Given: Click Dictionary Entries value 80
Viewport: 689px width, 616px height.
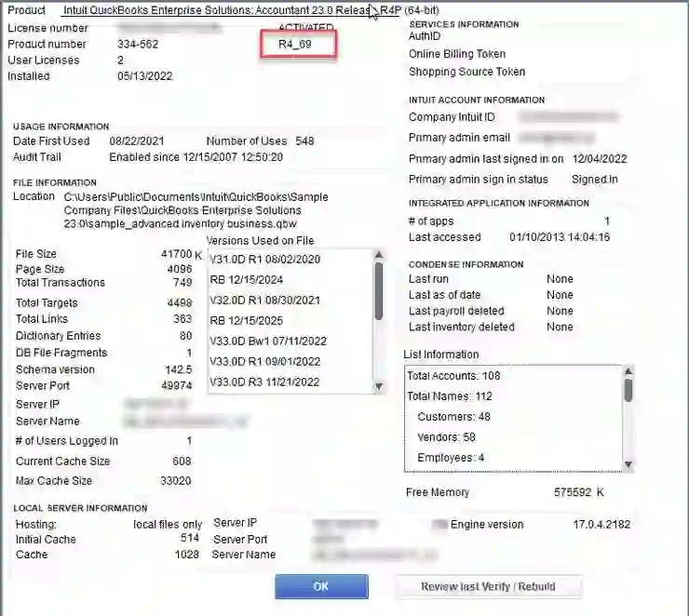Looking at the screenshot, I should pos(186,336).
